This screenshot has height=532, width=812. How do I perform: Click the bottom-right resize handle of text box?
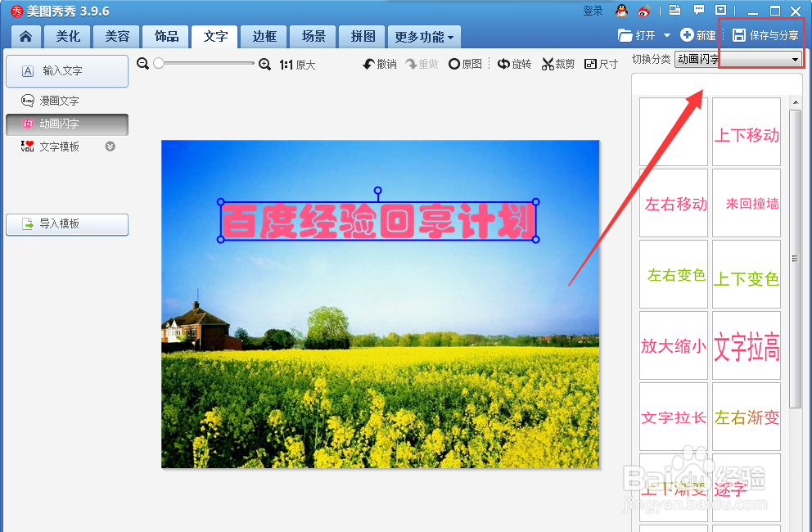536,239
